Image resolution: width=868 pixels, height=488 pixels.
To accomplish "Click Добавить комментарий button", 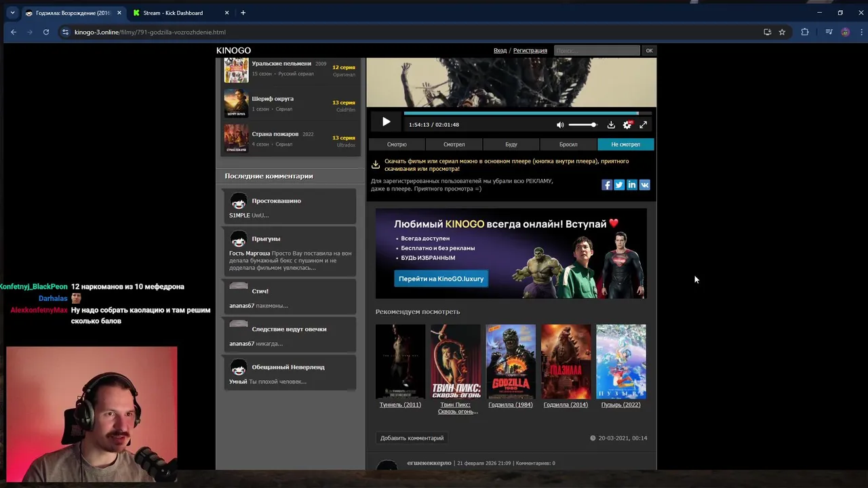I will click(412, 438).
